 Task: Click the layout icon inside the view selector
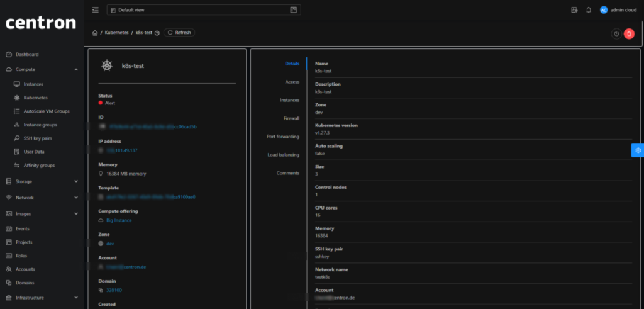tap(293, 10)
